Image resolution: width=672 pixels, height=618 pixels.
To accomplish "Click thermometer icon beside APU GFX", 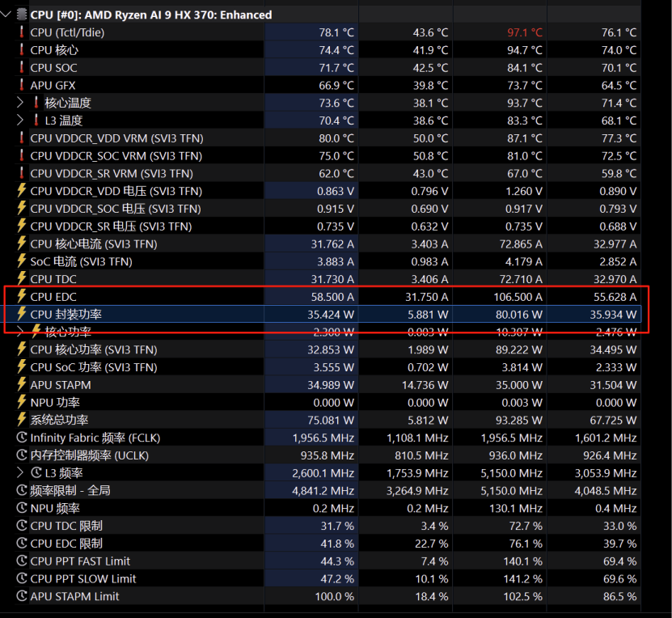I will pos(21,85).
